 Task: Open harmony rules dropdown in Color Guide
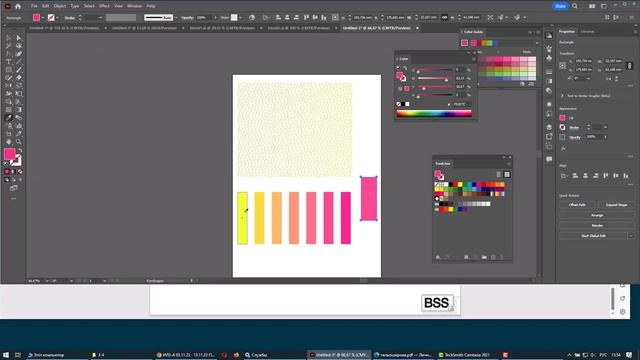click(x=537, y=43)
